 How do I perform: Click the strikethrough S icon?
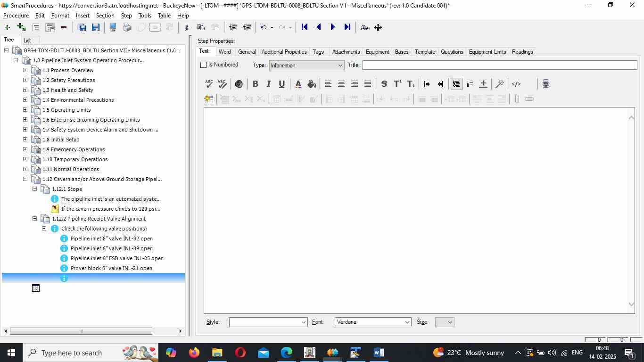[x=384, y=84]
